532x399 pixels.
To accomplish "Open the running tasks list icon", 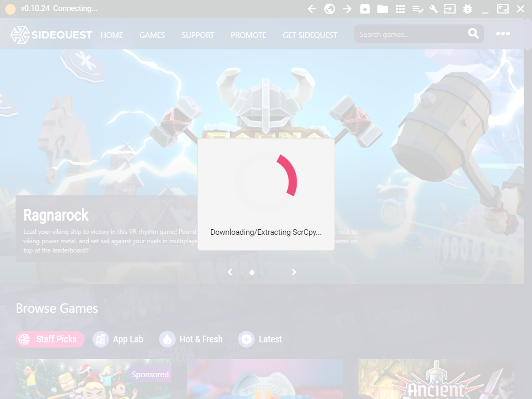I will click(419, 9).
